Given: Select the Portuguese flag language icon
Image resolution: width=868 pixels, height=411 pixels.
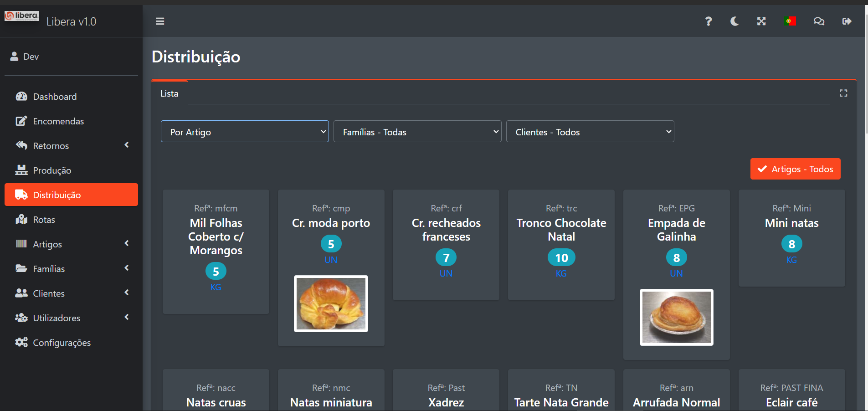Looking at the screenshot, I should [790, 21].
